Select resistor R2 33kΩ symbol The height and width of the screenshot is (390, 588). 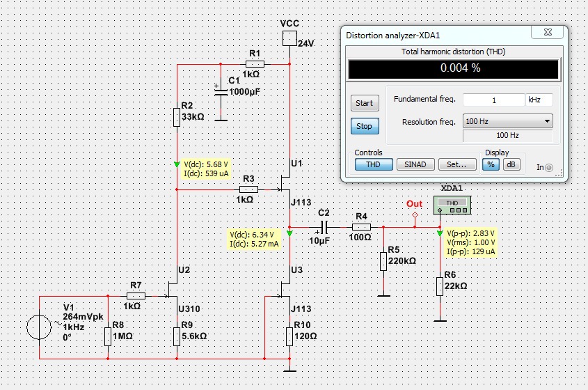177,117
